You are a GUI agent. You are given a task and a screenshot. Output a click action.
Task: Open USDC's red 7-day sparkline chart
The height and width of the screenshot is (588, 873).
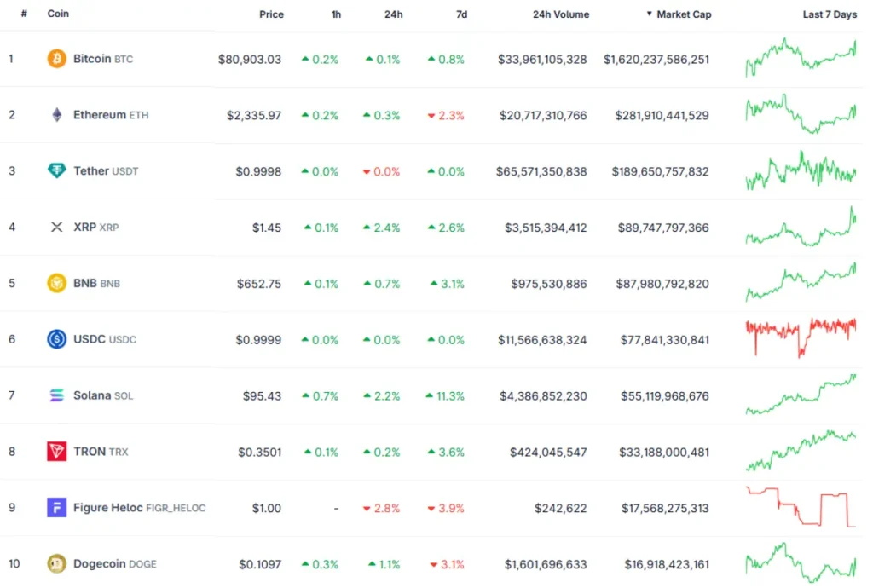[x=801, y=337]
